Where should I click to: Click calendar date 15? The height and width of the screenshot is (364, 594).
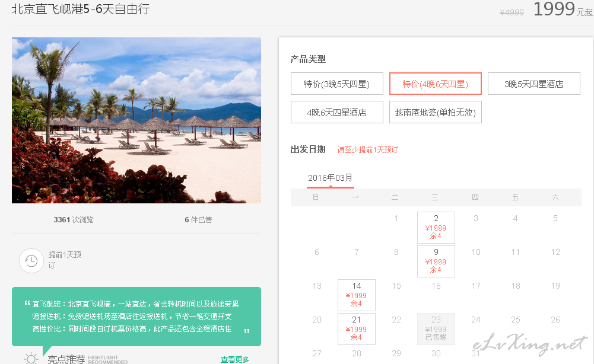coord(396,286)
